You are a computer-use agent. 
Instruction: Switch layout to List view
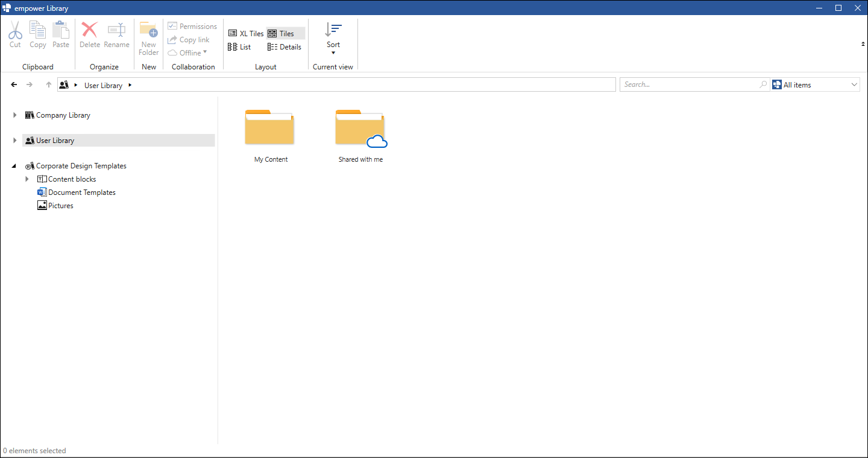tap(239, 47)
